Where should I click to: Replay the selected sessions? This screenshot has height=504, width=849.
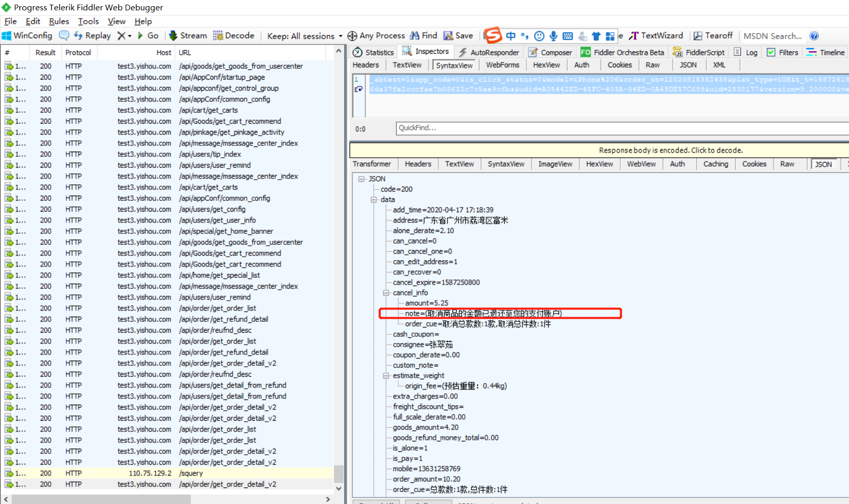(x=92, y=36)
